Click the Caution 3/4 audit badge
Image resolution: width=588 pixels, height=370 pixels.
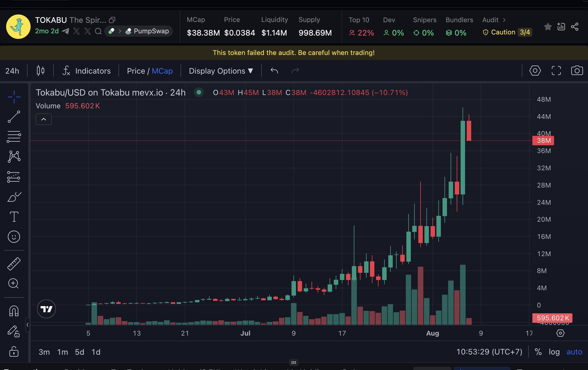pos(507,32)
